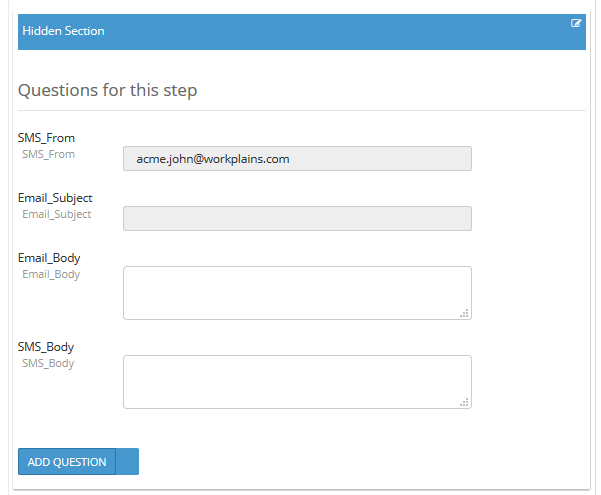Focus the empty Email_Subject input box
The width and height of the screenshot is (601, 495).
tap(297, 219)
